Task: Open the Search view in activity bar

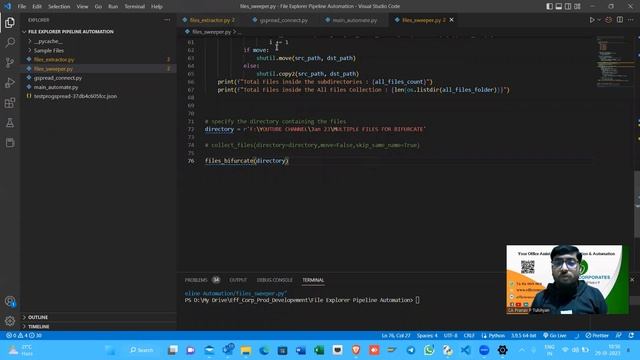Action: (10, 42)
